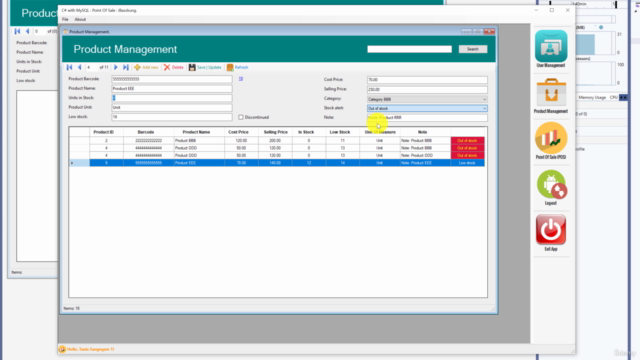640x360 pixels.
Task: Open User Management from side panel
Action: [551, 49]
